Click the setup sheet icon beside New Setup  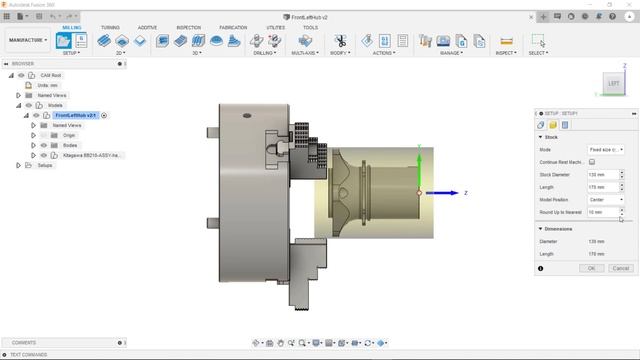click(81, 41)
